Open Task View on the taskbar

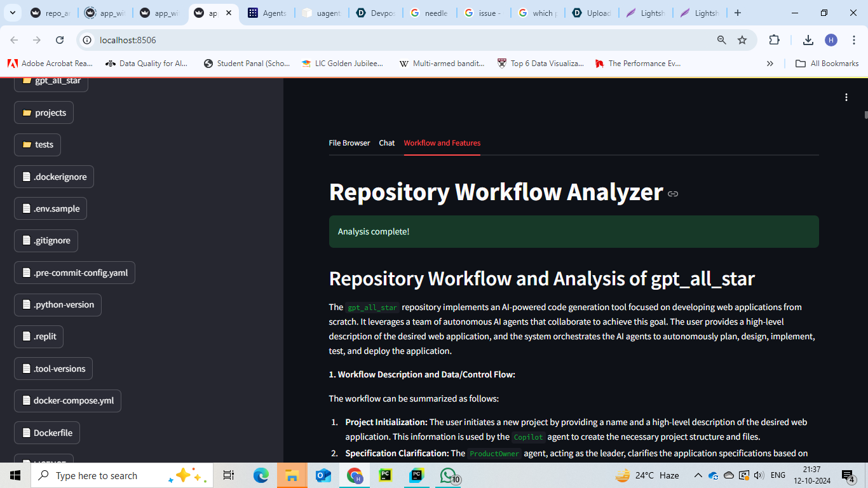point(229,475)
